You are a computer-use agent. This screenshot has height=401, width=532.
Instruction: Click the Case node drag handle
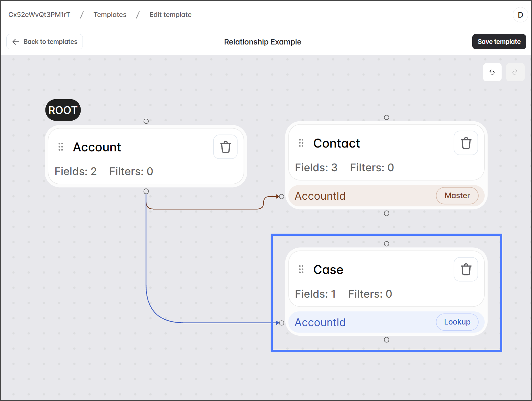301,269
